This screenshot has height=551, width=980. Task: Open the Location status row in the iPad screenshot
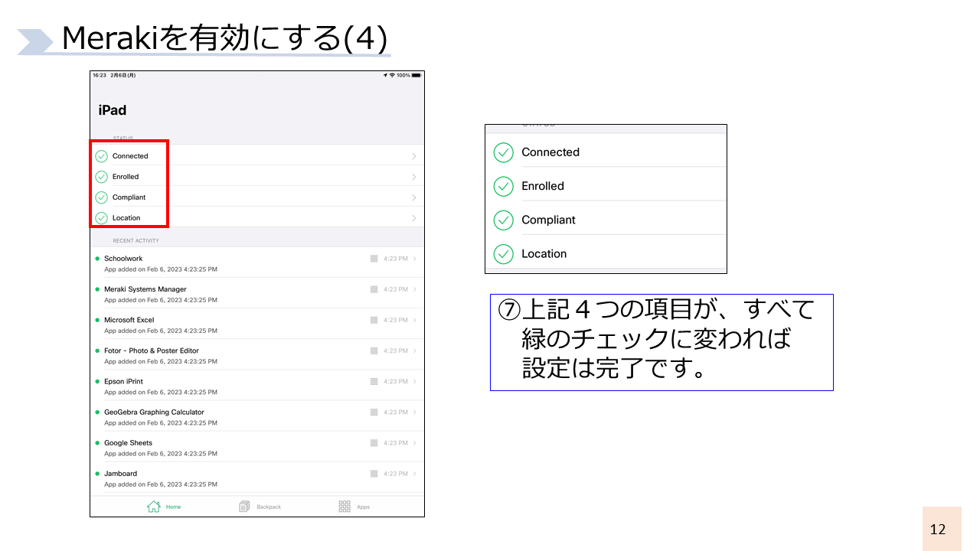pos(257,217)
